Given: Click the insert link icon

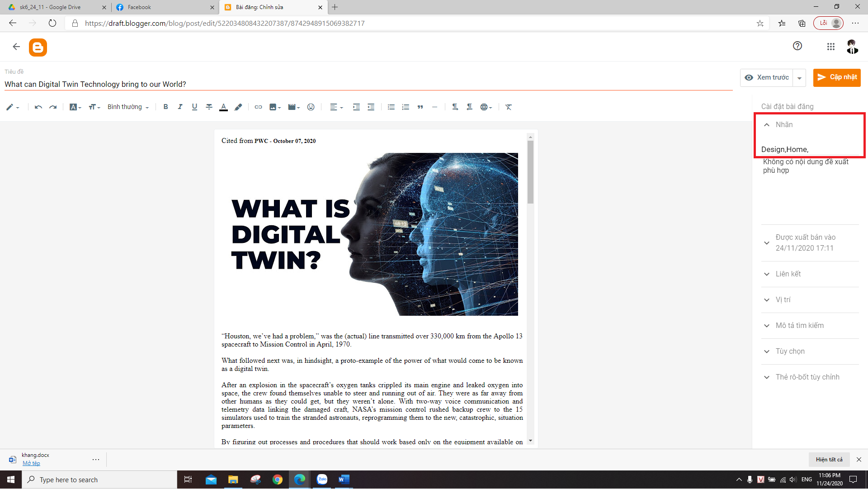Looking at the screenshot, I should (258, 107).
